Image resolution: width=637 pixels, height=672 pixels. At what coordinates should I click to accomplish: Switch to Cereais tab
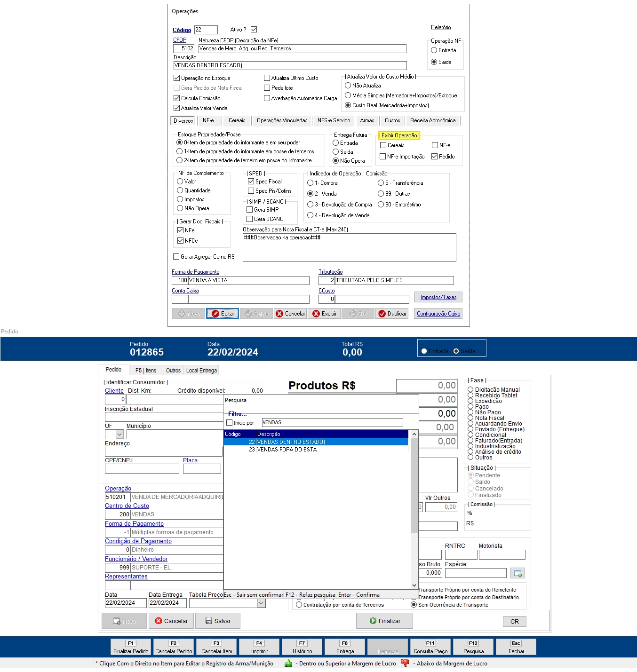(x=237, y=120)
